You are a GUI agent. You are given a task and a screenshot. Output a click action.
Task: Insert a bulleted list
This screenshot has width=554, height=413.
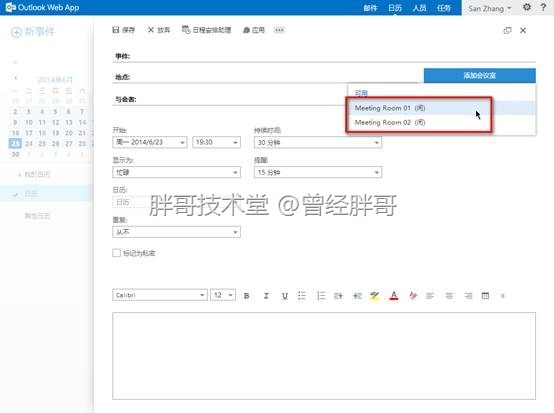[x=301, y=295]
